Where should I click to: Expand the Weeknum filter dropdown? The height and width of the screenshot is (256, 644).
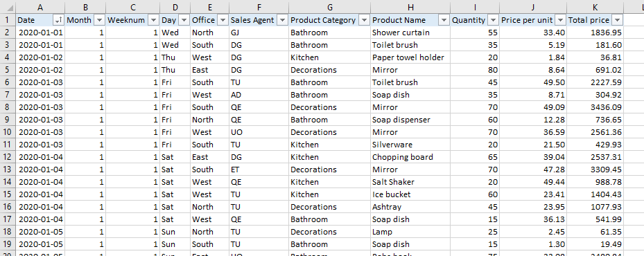coord(153,20)
